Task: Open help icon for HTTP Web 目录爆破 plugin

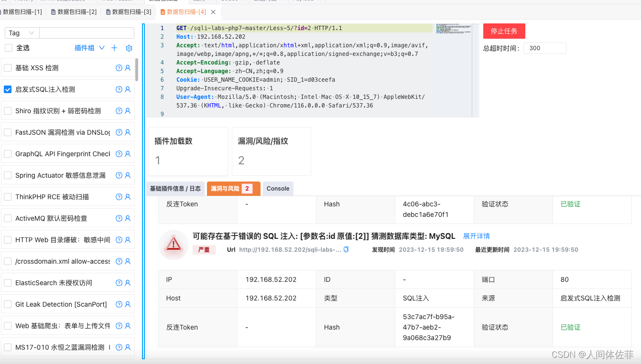Action: [119, 240]
